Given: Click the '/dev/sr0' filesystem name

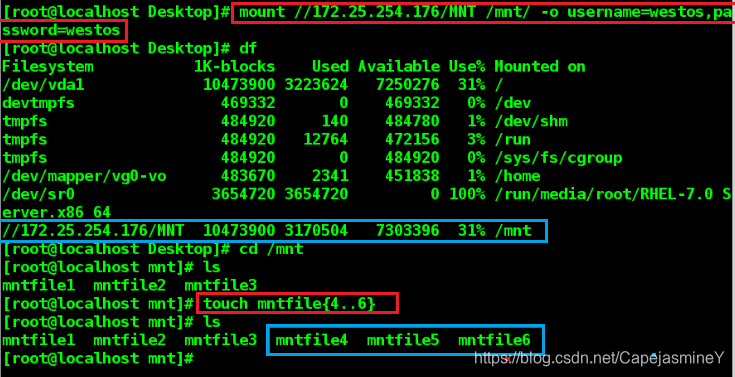Looking at the screenshot, I should coord(38,195).
